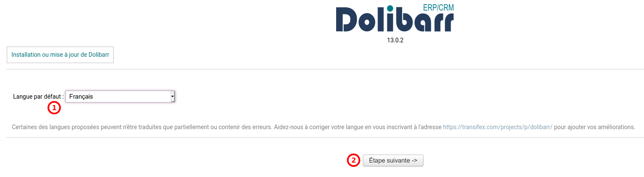
Task: Click the ERP/CRM text in the logo
Action: 438,8
